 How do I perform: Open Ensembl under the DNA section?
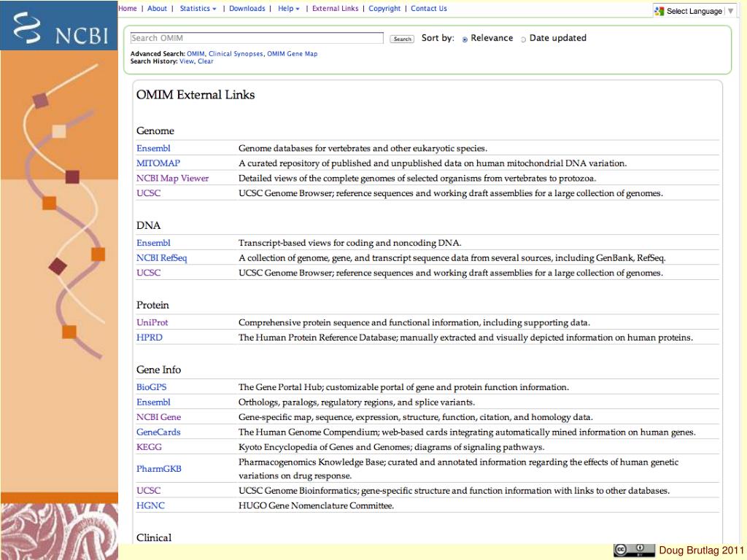tap(153, 243)
